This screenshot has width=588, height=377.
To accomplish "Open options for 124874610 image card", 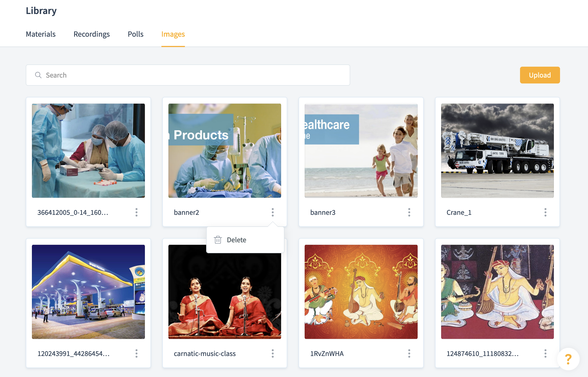I will 545,353.
